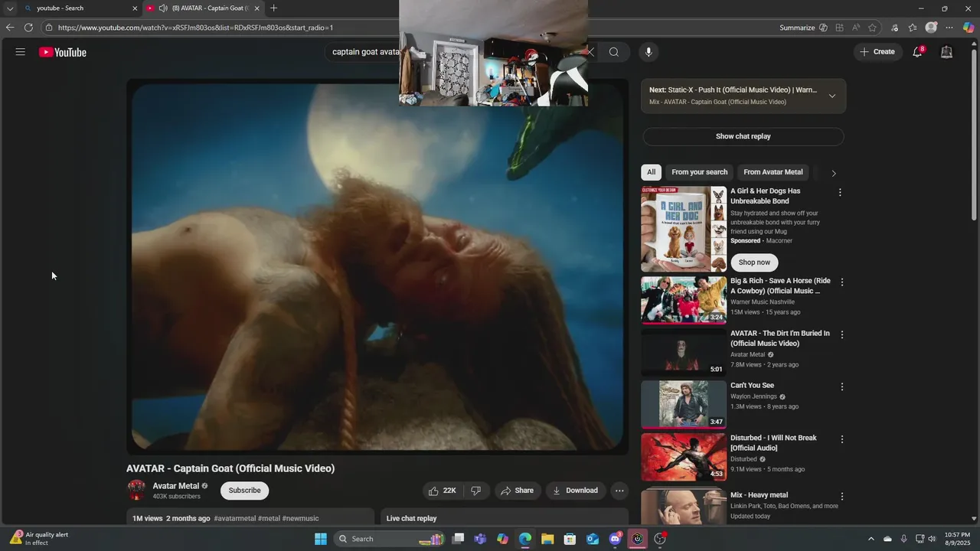This screenshot has width=980, height=551.
Task: Open Big & Rich Save A Horse thumbnail
Action: pos(684,300)
